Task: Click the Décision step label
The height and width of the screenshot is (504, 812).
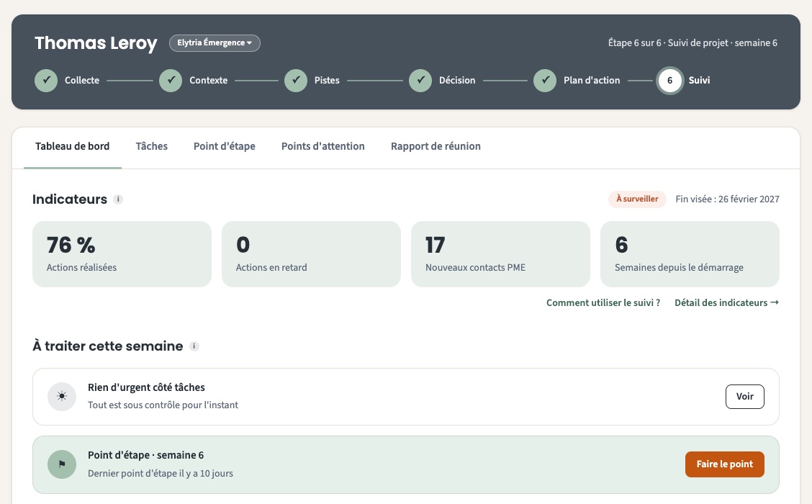Action: pyautogui.click(x=457, y=81)
